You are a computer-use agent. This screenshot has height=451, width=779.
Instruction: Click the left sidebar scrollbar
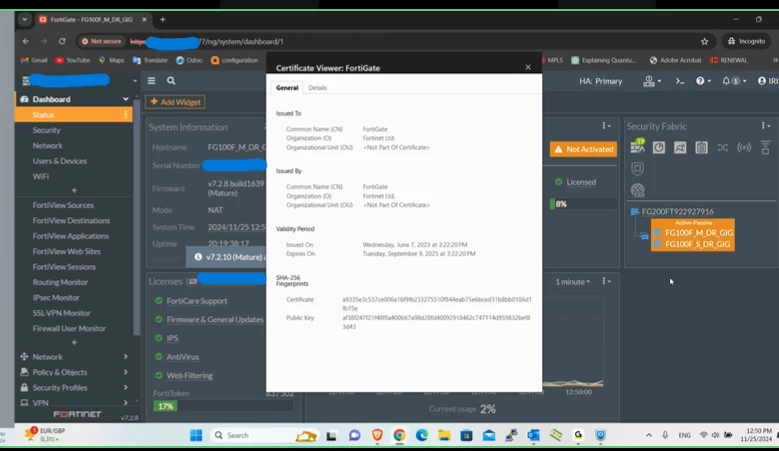click(137, 219)
